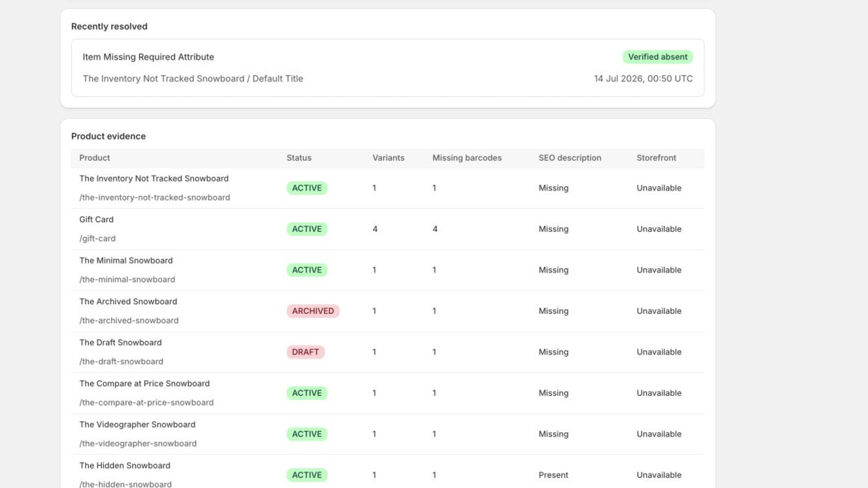Select the ARCHIVED status badge
This screenshot has width=868, height=488.
coord(313,311)
